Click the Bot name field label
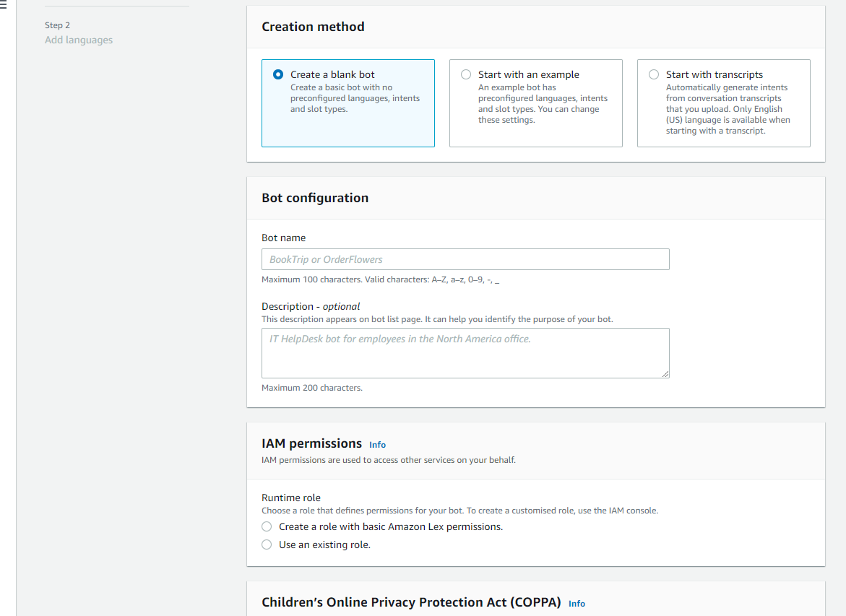Screen dimensions: 846x616 [x=283, y=238]
